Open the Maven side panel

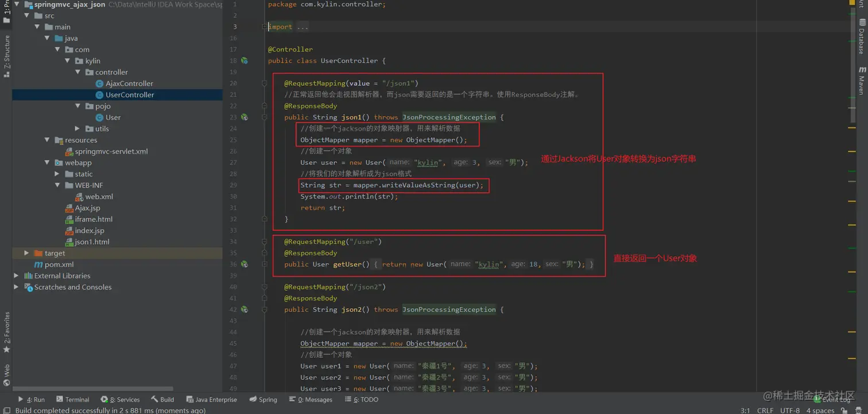pyautogui.click(x=862, y=80)
